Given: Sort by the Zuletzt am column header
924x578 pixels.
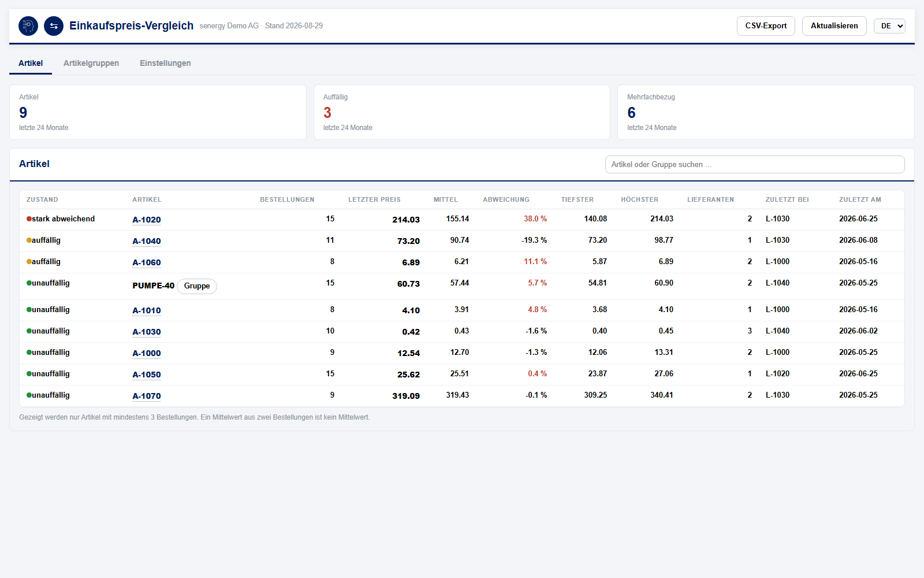Looking at the screenshot, I should click(x=860, y=199).
